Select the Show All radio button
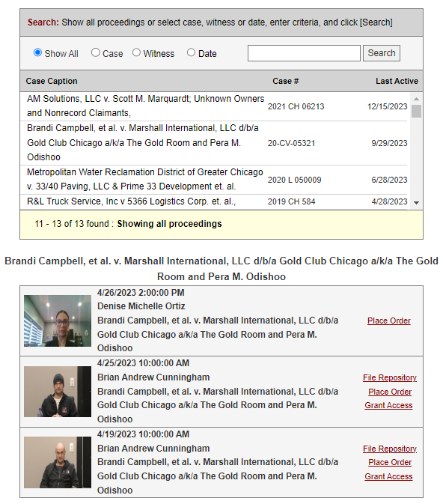The image size is (443, 504). pyautogui.click(x=37, y=52)
